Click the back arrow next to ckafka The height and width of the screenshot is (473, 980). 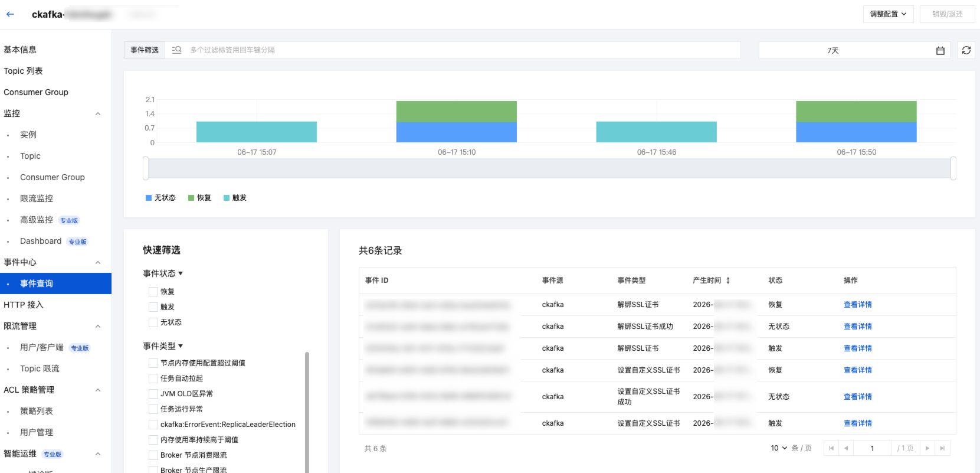coord(10,14)
